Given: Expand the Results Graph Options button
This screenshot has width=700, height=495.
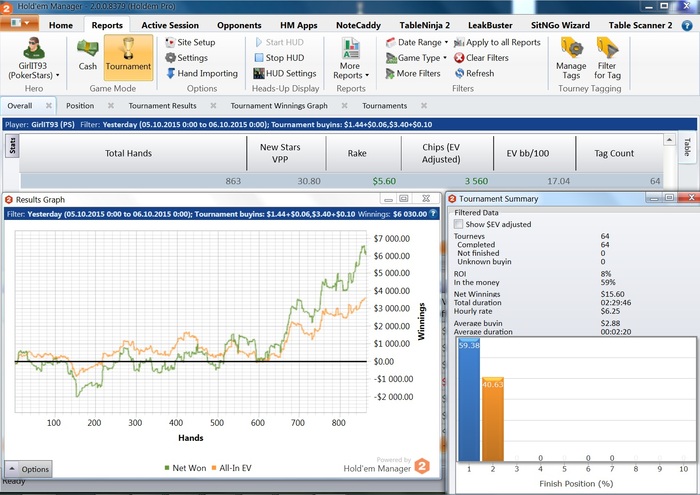Looking at the screenshot, I should click(x=28, y=469).
